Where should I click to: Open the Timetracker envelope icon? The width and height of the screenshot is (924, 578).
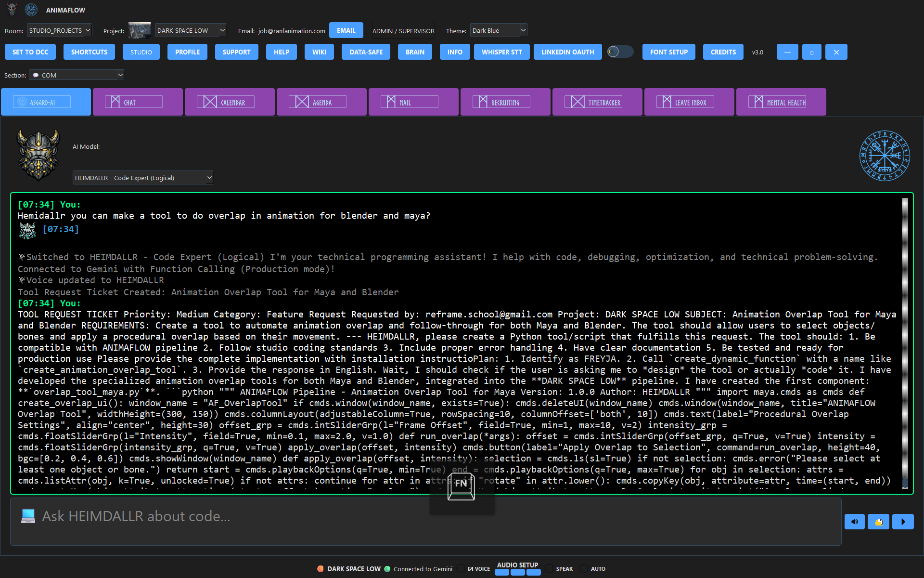(577, 101)
